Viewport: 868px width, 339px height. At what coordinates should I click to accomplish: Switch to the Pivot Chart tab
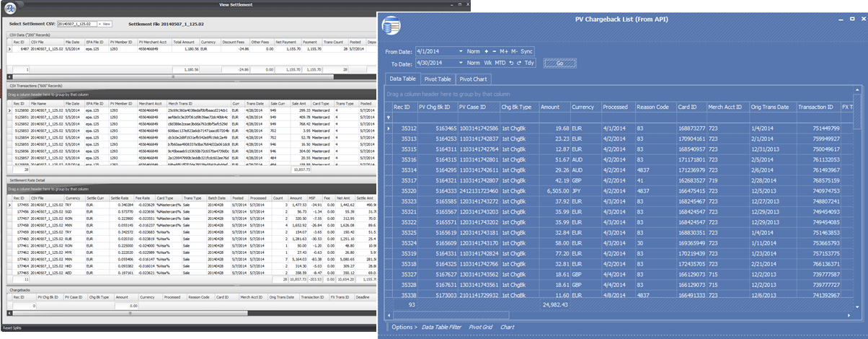pos(473,79)
